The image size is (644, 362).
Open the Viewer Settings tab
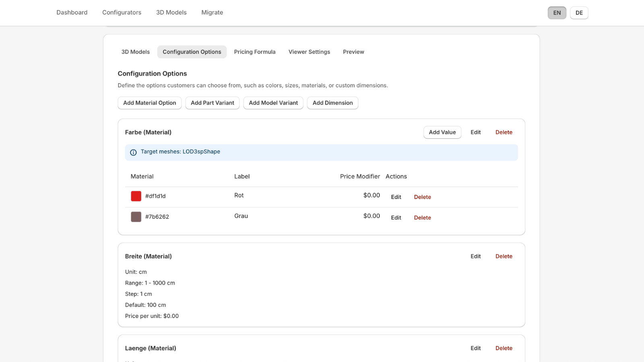click(309, 52)
